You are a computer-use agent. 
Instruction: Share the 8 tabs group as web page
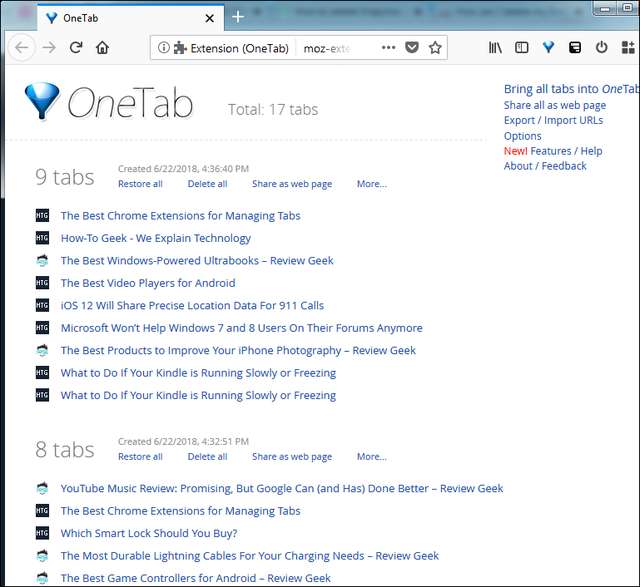(292, 457)
